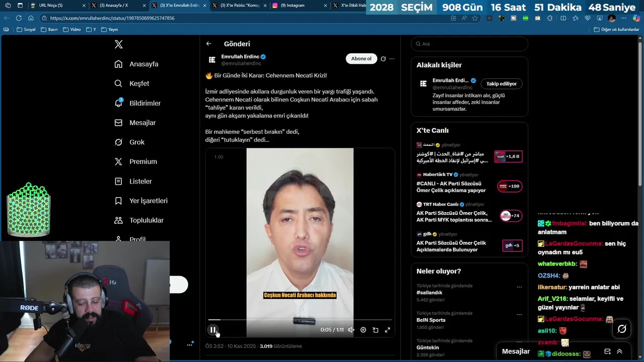
Task: Close the X'te Emrullah Erdinc tab
Action: 205,6
